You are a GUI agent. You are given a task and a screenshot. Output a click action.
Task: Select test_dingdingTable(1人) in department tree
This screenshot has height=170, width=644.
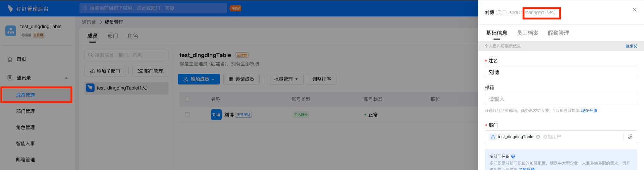(x=126, y=88)
